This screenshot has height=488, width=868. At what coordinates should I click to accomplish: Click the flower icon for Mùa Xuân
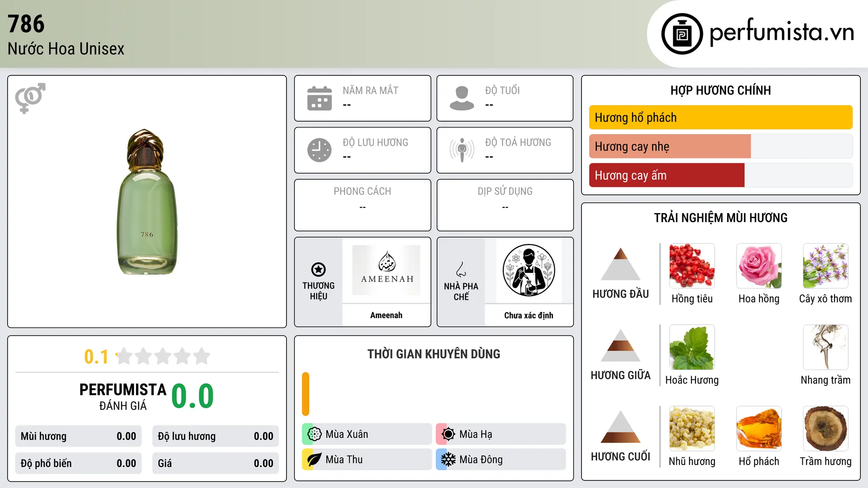314,434
